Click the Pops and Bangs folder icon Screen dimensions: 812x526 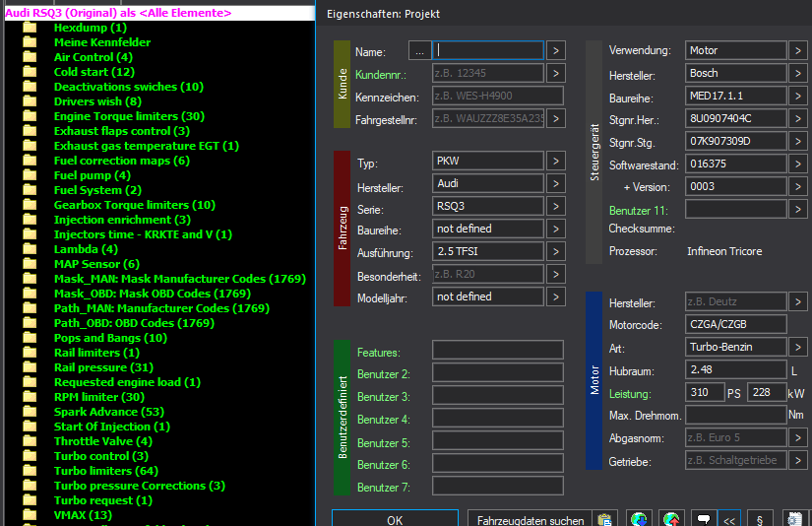[30, 338]
